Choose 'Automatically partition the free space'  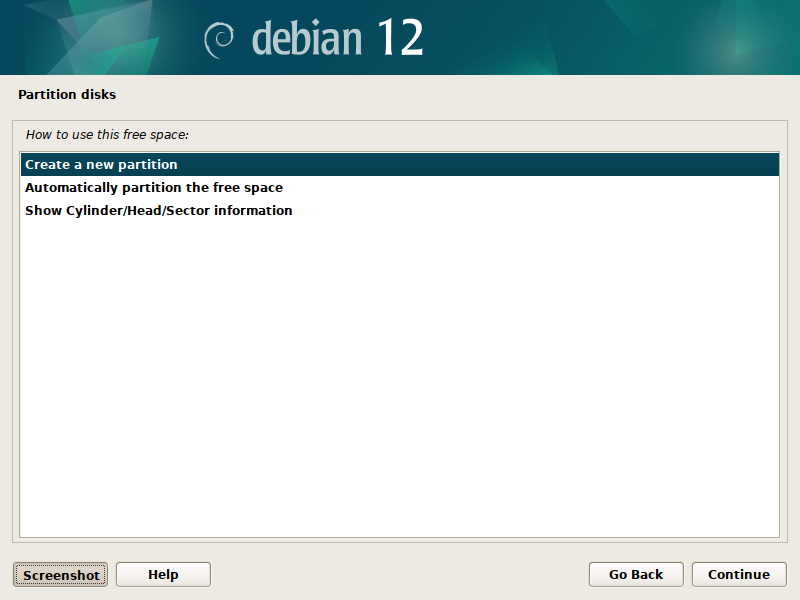399,187
